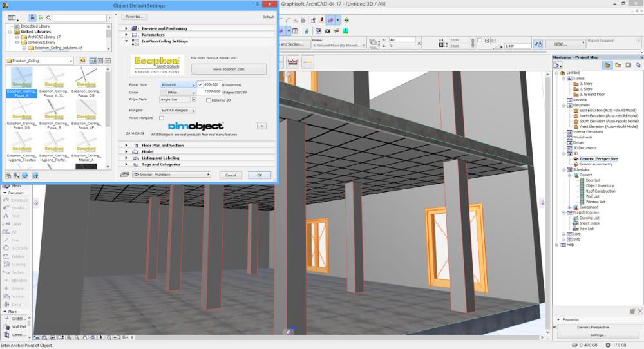Expand the Listing and Labeling panel
644x349 pixels.
[x=126, y=158]
